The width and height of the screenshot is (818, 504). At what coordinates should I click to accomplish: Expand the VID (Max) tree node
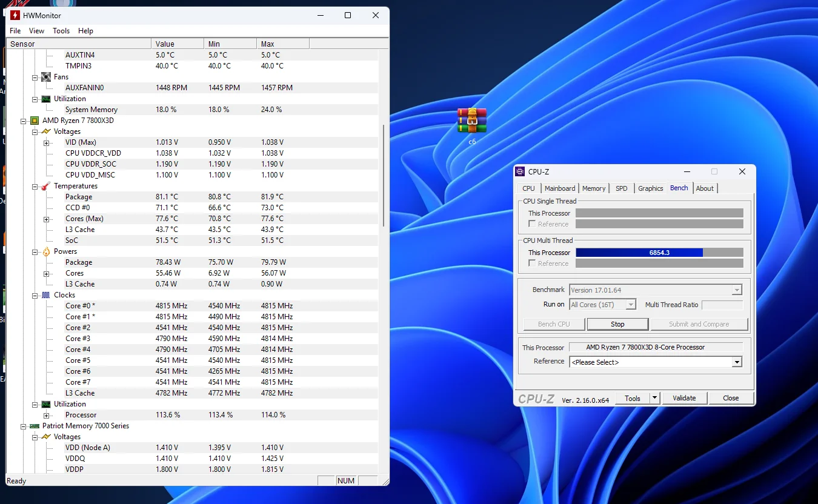tap(46, 143)
